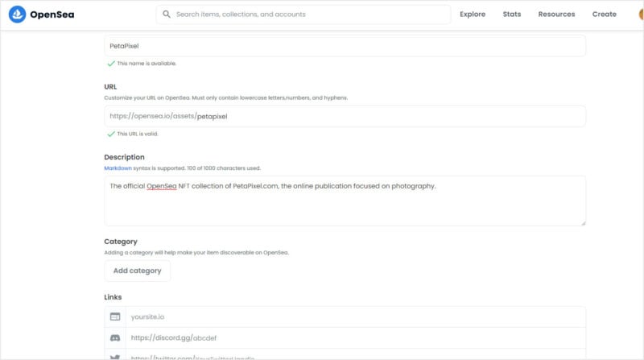The width and height of the screenshot is (644, 360).
Task: Click the green checkmark beside 'This URL is valid'
Action: tap(111, 134)
